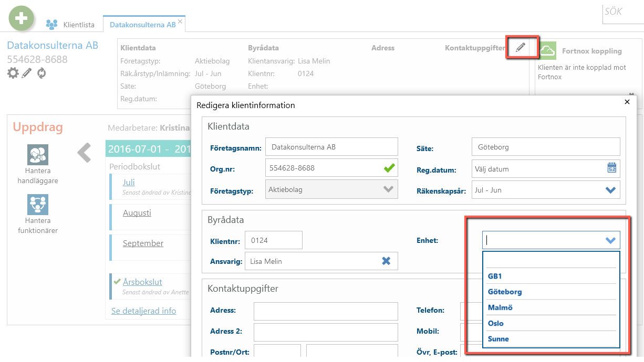Select Sunne from the Enhet list

(551, 339)
